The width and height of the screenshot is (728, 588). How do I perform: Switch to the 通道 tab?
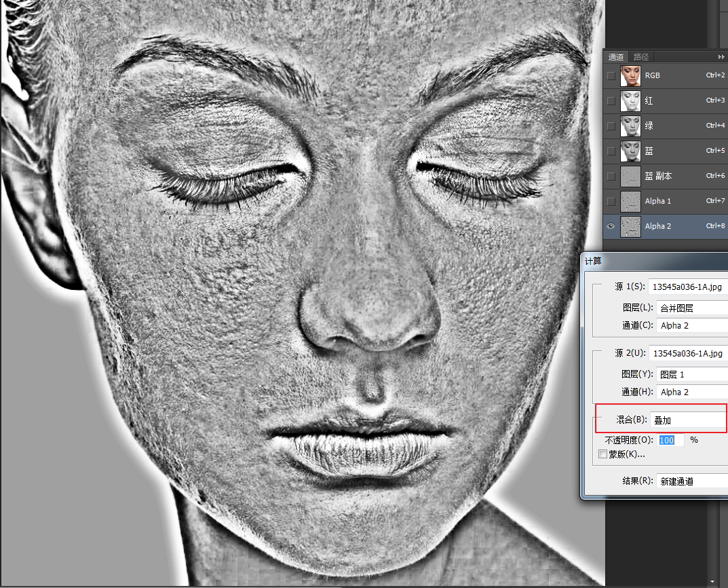616,56
